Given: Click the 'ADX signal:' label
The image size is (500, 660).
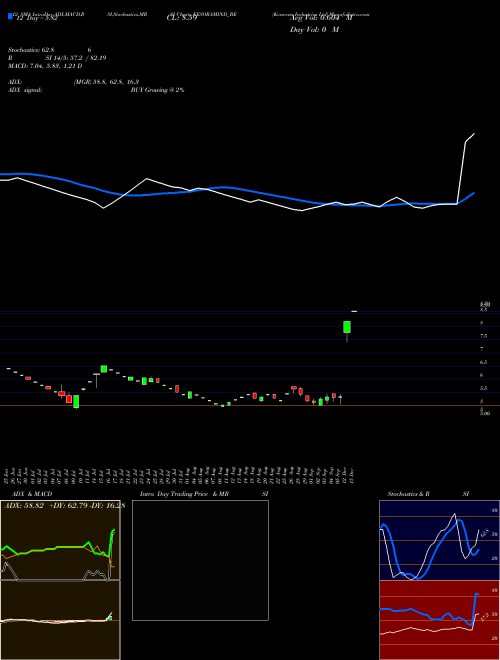Looking at the screenshot, I should pyautogui.click(x=25, y=90).
